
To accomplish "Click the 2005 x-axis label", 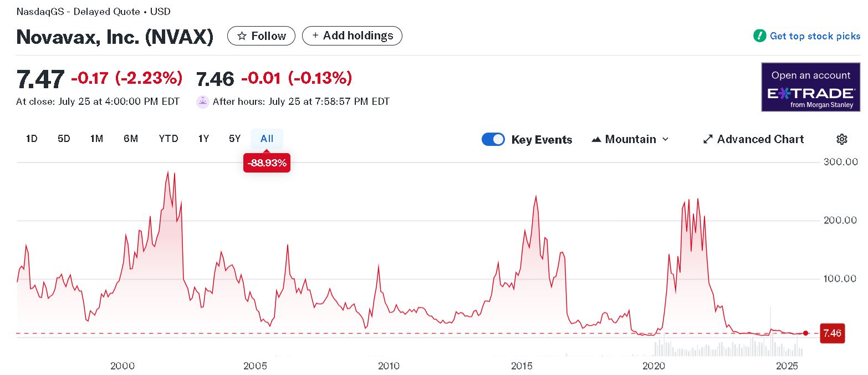I will tap(256, 366).
